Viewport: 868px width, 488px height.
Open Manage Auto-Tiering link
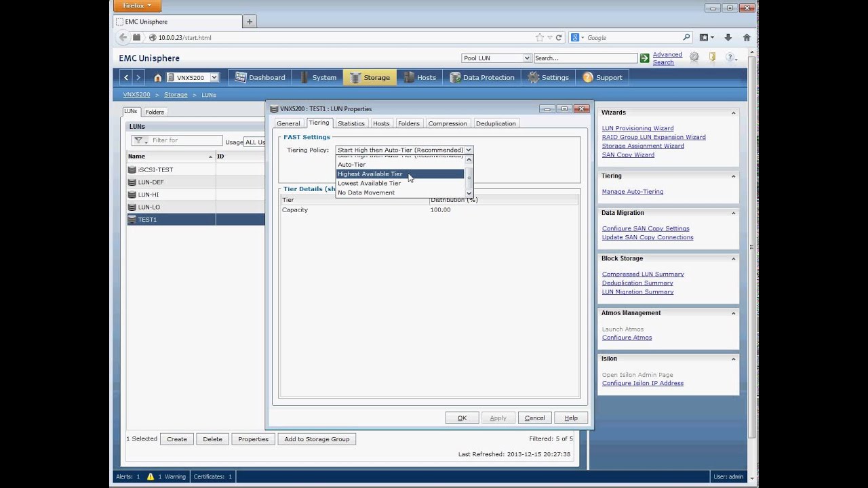(x=633, y=192)
